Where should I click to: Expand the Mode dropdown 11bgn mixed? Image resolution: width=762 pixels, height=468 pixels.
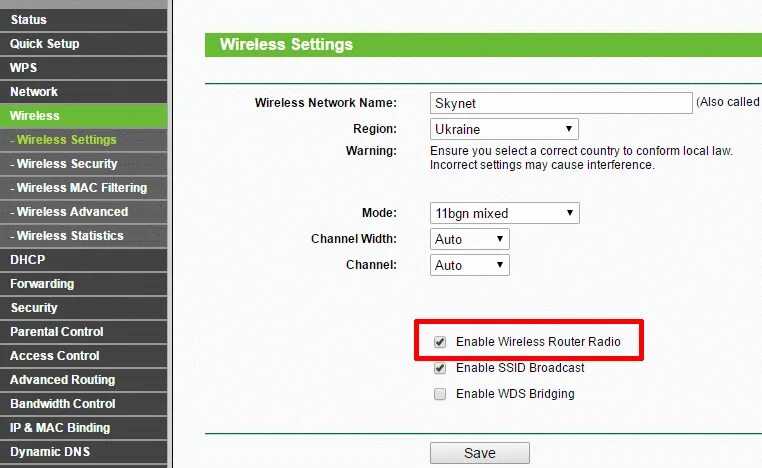tap(504, 213)
